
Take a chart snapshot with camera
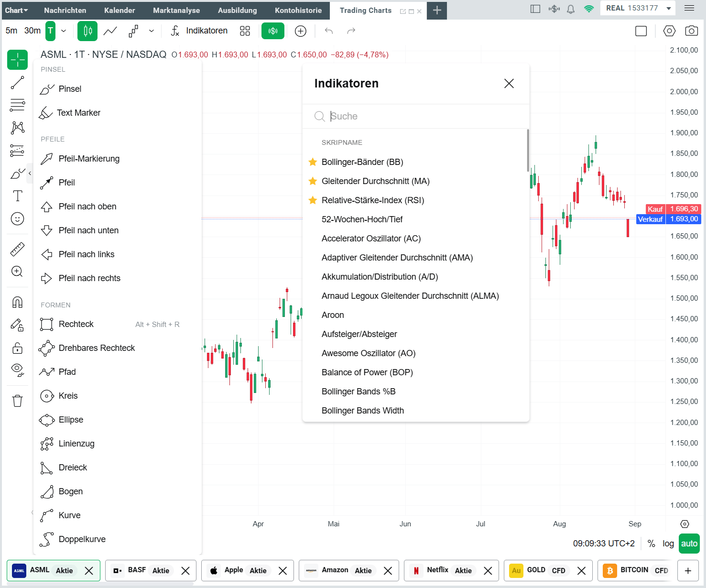[x=692, y=31]
